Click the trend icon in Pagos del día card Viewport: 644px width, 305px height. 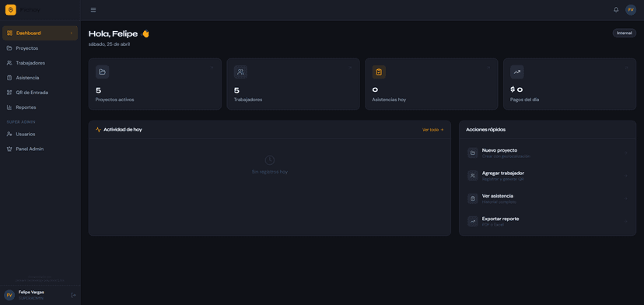pos(517,72)
